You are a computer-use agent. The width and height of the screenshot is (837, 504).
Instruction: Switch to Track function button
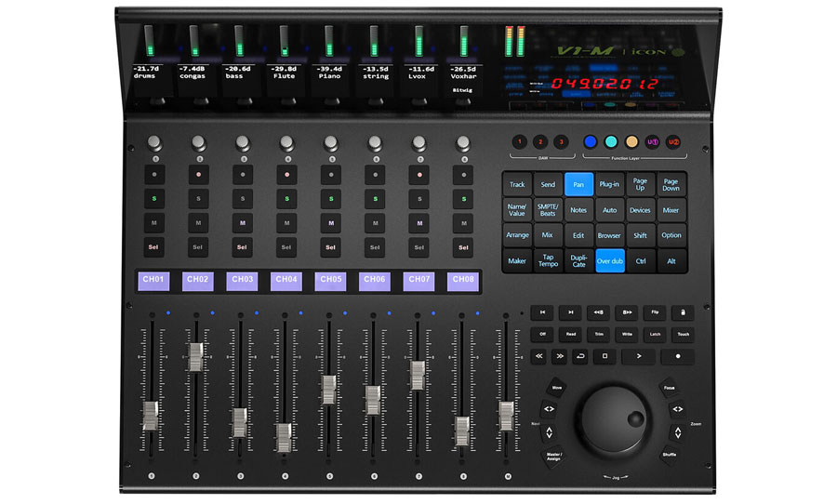click(517, 184)
